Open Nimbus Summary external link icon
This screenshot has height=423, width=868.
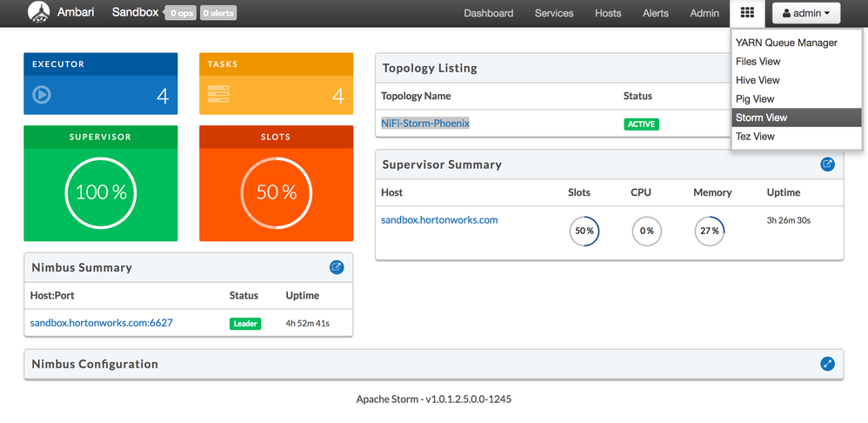tap(337, 267)
